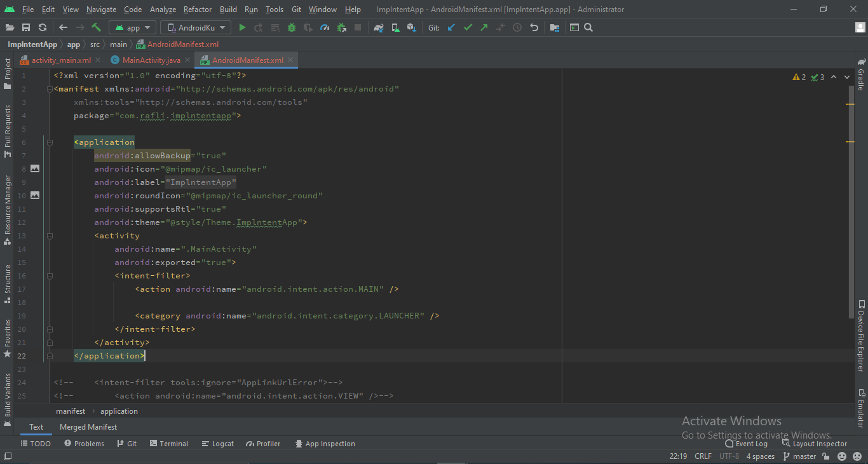Open the run configuration 'app' dropdown
This screenshot has height=464, width=868.
tap(132, 27)
